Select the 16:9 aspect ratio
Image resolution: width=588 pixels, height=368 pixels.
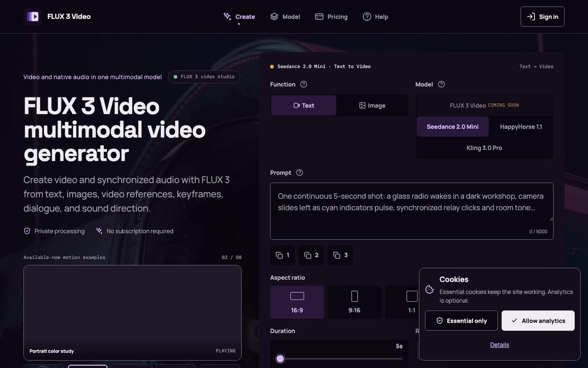(297, 302)
